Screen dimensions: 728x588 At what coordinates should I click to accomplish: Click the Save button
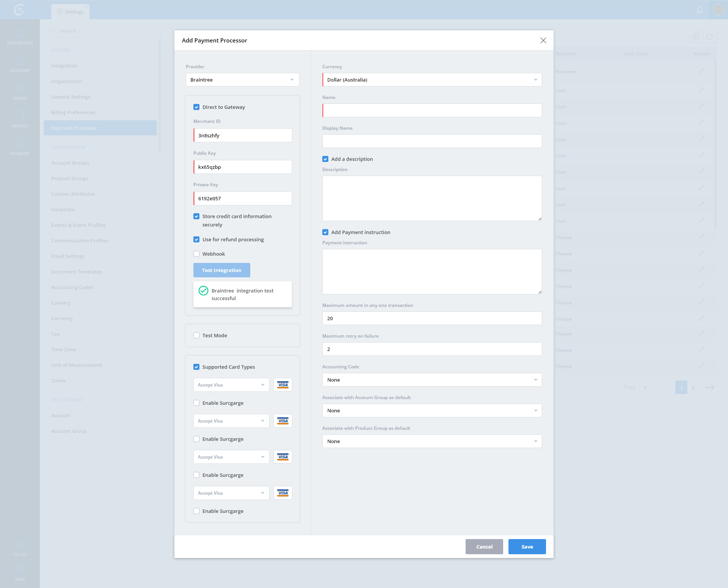pyautogui.click(x=527, y=547)
